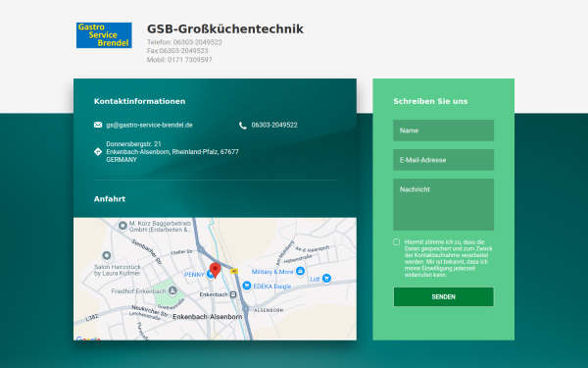Click the Neukircher Str. street label on the map
This screenshot has width=588, height=368.
coord(150,310)
